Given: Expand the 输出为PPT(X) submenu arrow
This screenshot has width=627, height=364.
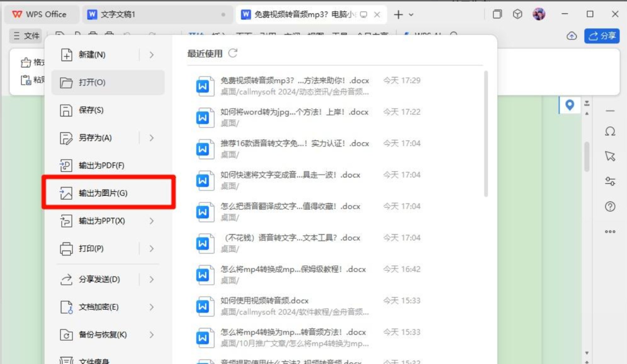Looking at the screenshot, I should [x=151, y=221].
